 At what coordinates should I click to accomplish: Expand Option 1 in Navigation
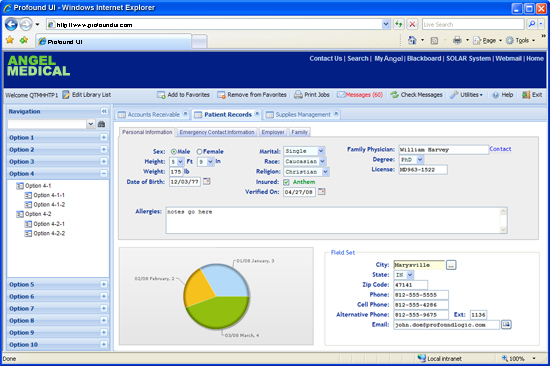point(103,137)
